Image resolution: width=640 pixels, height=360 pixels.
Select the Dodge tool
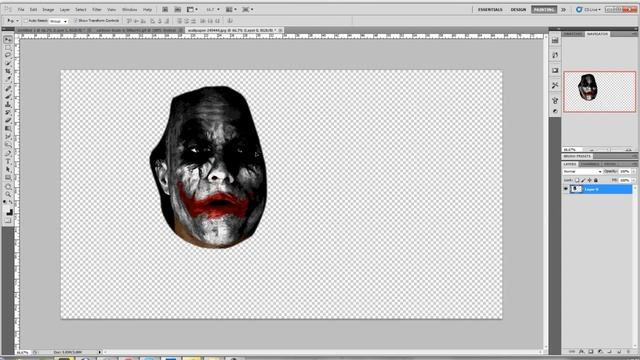pyautogui.click(x=8, y=144)
